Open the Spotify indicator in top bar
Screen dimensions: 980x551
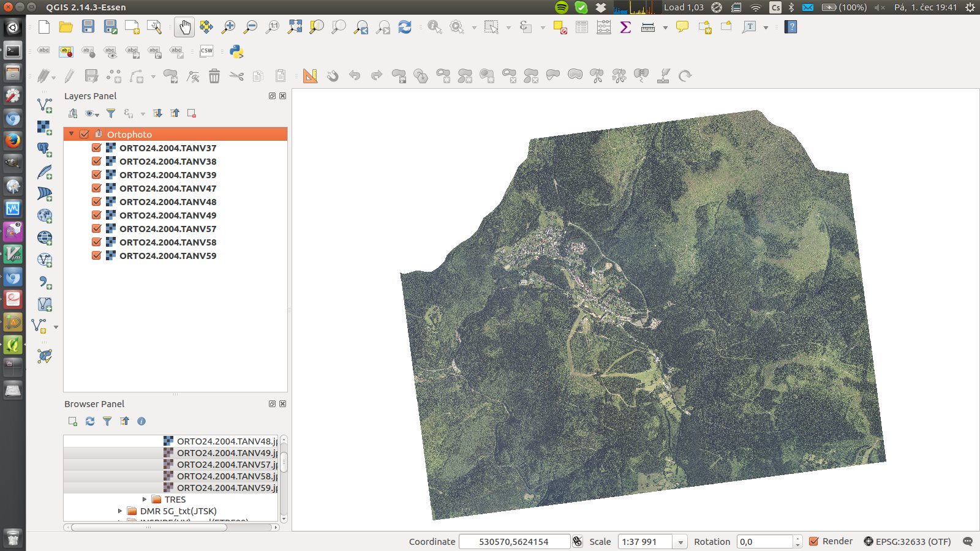pyautogui.click(x=562, y=7)
